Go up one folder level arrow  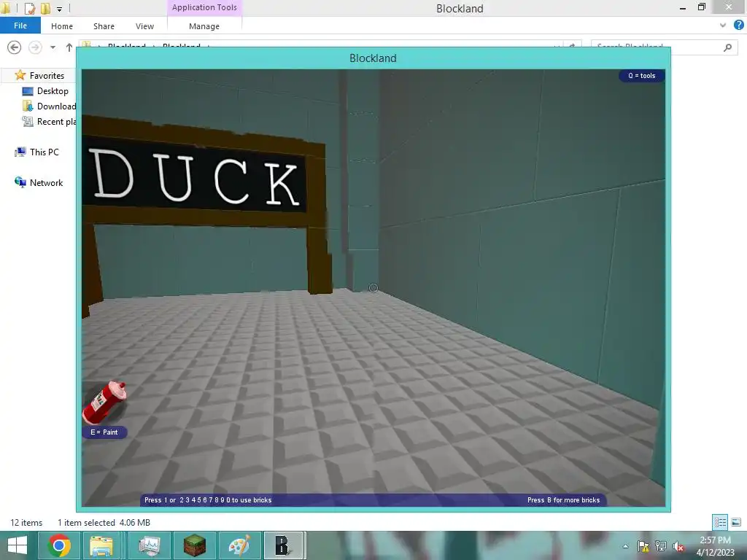pyautogui.click(x=69, y=47)
